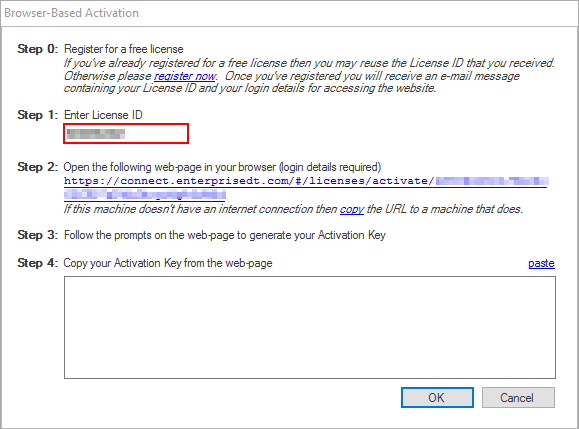Screen dimensions: 579x429
Task: Click "Open the following web-page in your browser" text
Action: click(169, 167)
